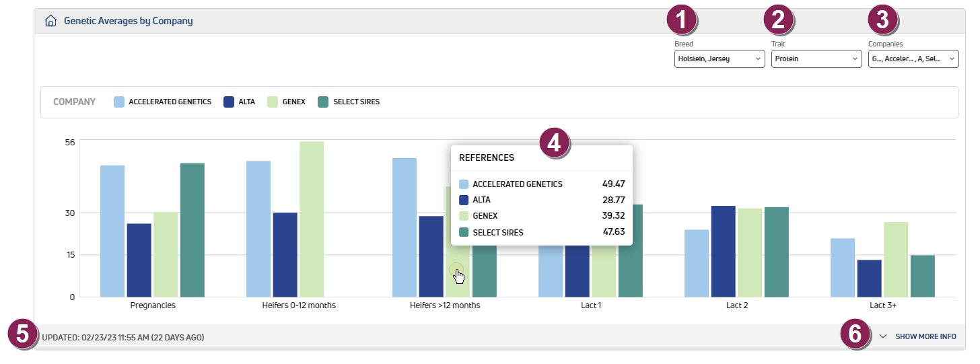This screenshot has width=980, height=364.
Task: Expand the Companies dropdown filter
Action: click(913, 59)
